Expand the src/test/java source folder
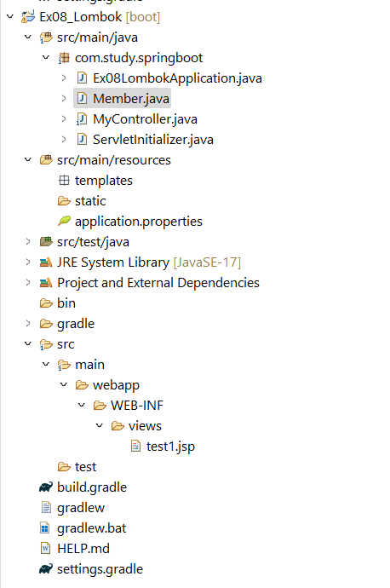This screenshot has width=390, height=588. pyautogui.click(x=28, y=241)
